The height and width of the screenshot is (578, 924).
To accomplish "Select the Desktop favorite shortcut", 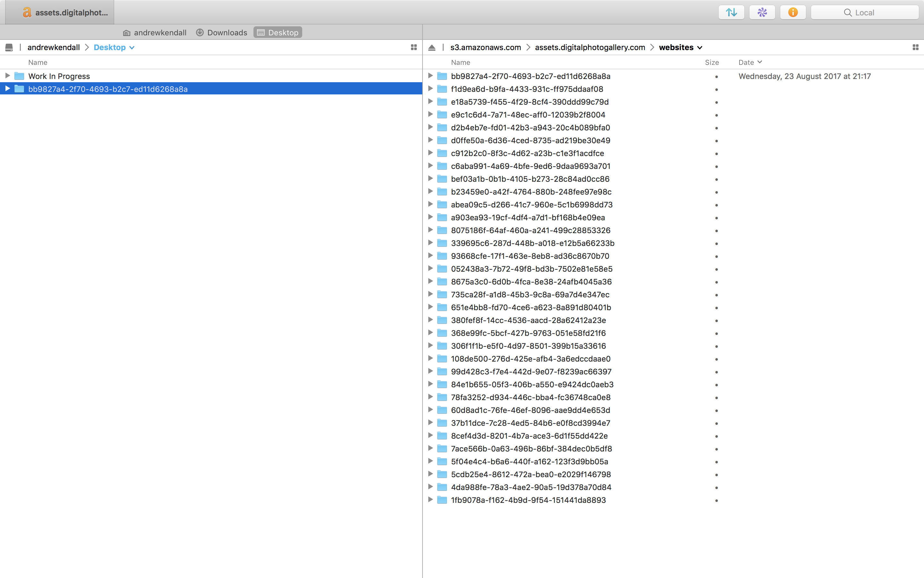I will point(278,32).
